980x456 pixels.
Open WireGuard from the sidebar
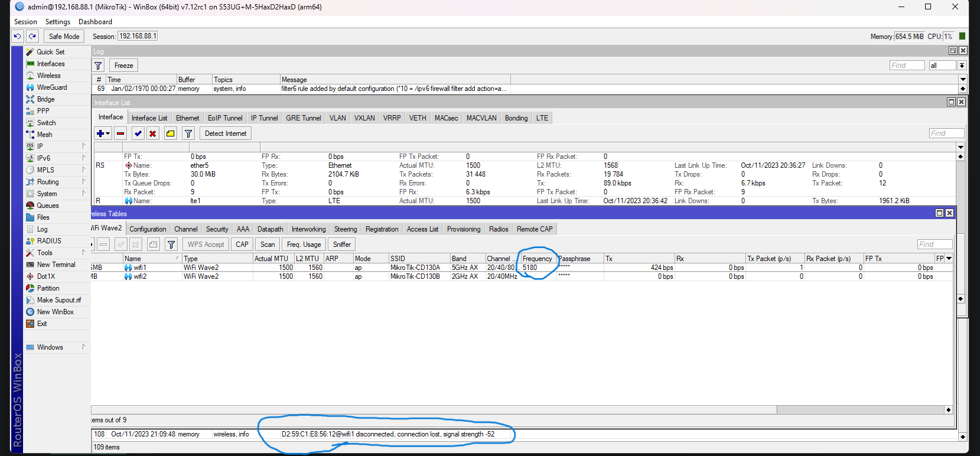(52, 87)
